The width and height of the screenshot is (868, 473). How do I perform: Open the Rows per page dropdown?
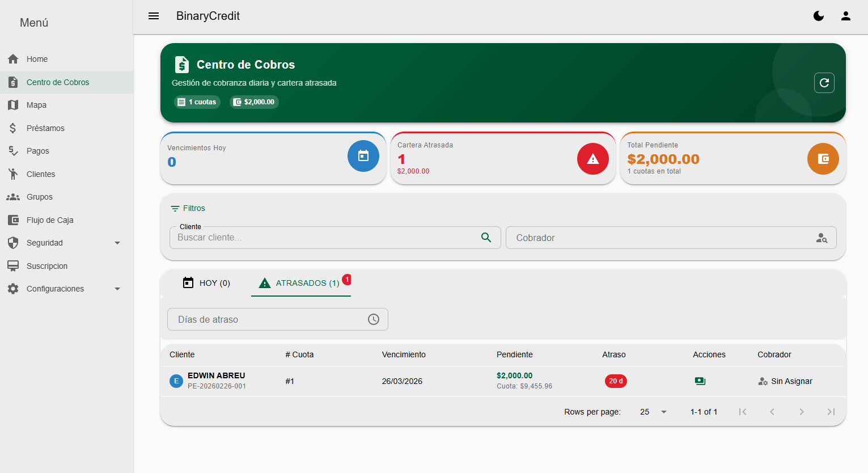653,412
